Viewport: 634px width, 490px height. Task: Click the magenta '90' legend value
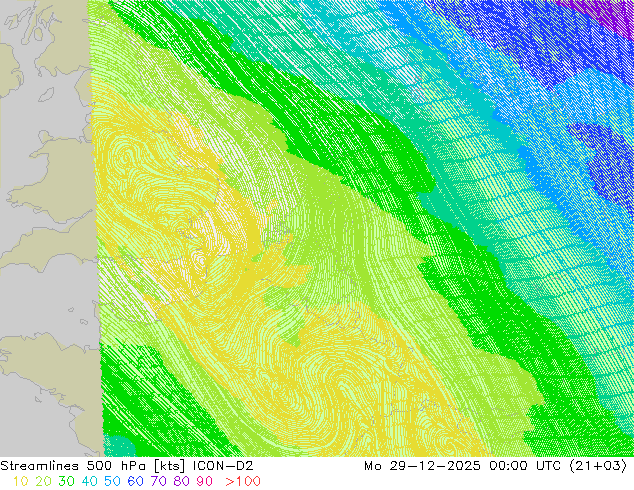(x=205, y=481)
